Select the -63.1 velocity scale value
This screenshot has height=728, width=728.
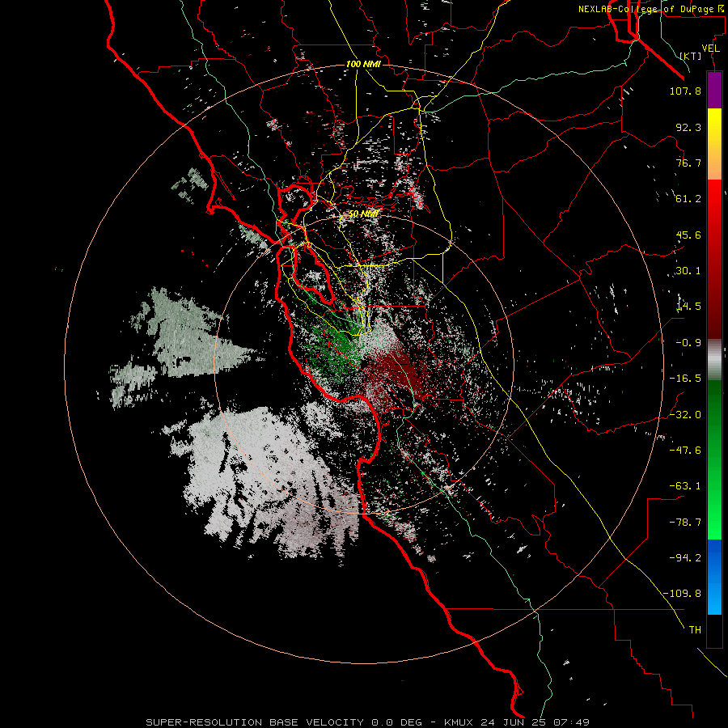[x=685, y=486]
